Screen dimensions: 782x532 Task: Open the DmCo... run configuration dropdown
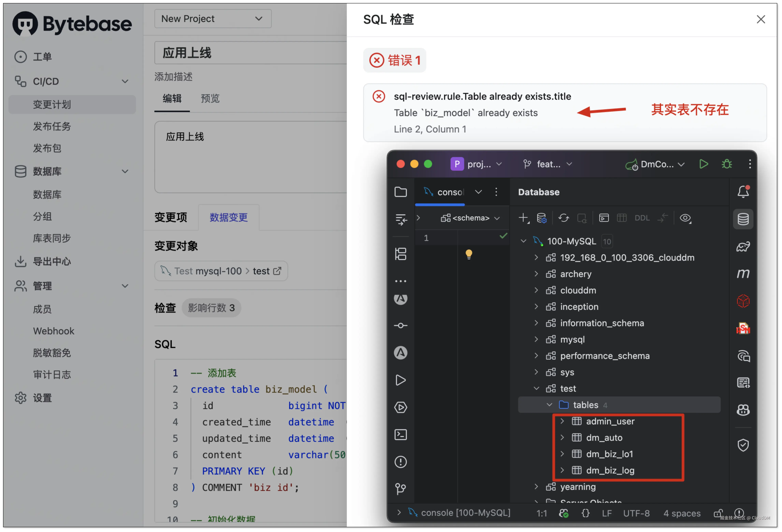tap(655, 164)
